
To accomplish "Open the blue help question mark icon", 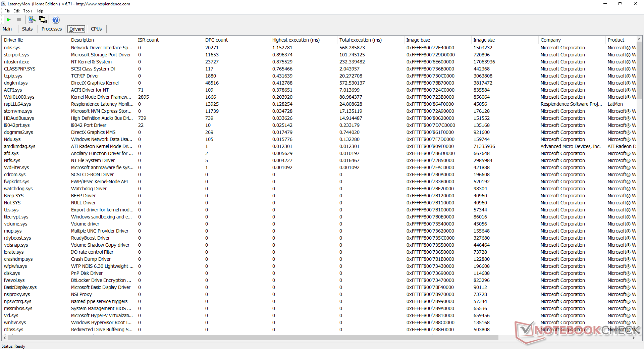I will [56, 20].
